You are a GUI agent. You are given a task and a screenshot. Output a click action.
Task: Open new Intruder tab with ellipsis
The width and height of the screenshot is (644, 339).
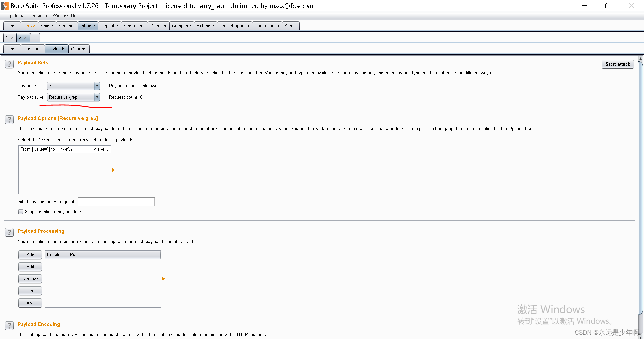point(35,38)
